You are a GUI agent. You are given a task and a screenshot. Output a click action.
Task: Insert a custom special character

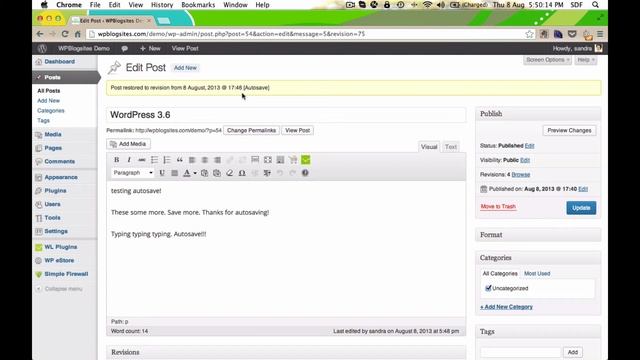point(242,173)
